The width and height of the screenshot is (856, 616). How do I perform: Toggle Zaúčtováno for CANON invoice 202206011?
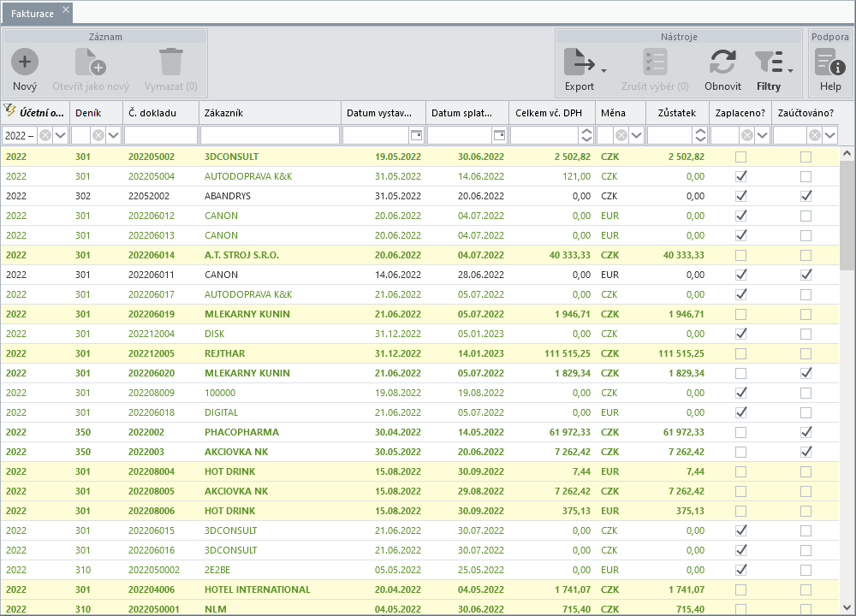pos(805,275)
